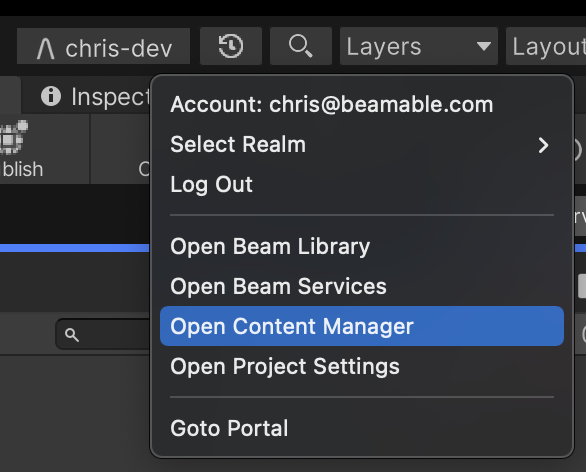586x472 pixels.
Task: Click the Publish icon in the content toolbar
Action: click(14, 138)
